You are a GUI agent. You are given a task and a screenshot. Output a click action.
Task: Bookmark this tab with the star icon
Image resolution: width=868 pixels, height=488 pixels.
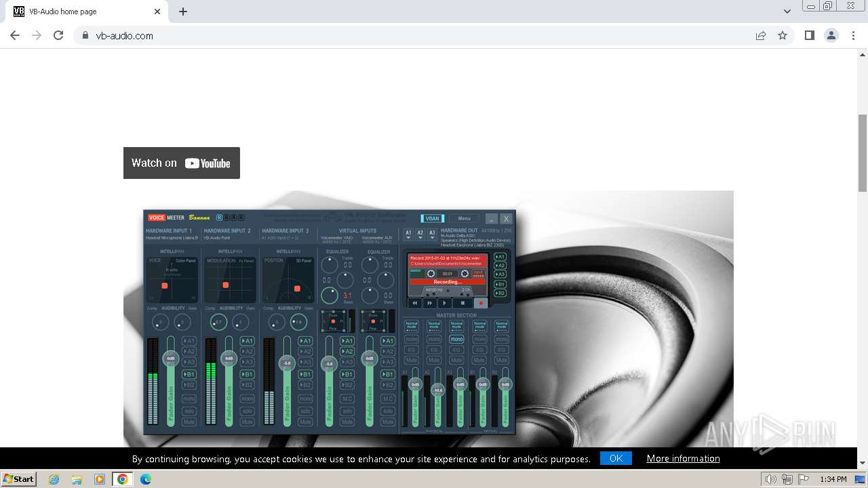(x=783, y=35)
